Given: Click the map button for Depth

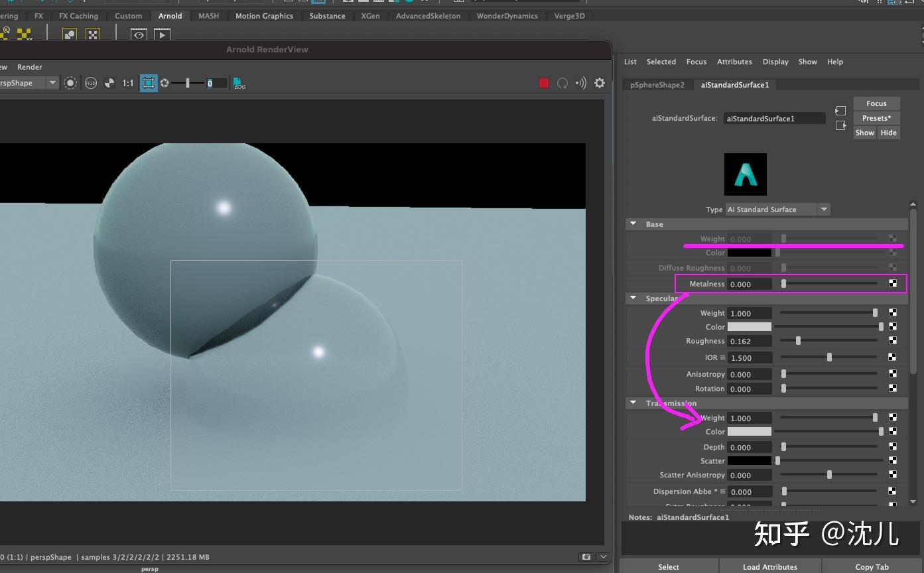Looking at the screenshot, I should 893,447.
